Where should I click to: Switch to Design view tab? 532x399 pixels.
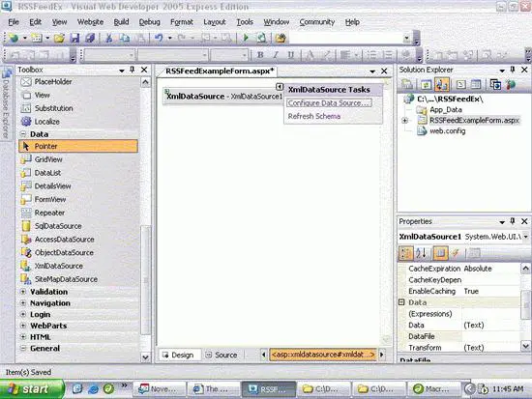179,355
